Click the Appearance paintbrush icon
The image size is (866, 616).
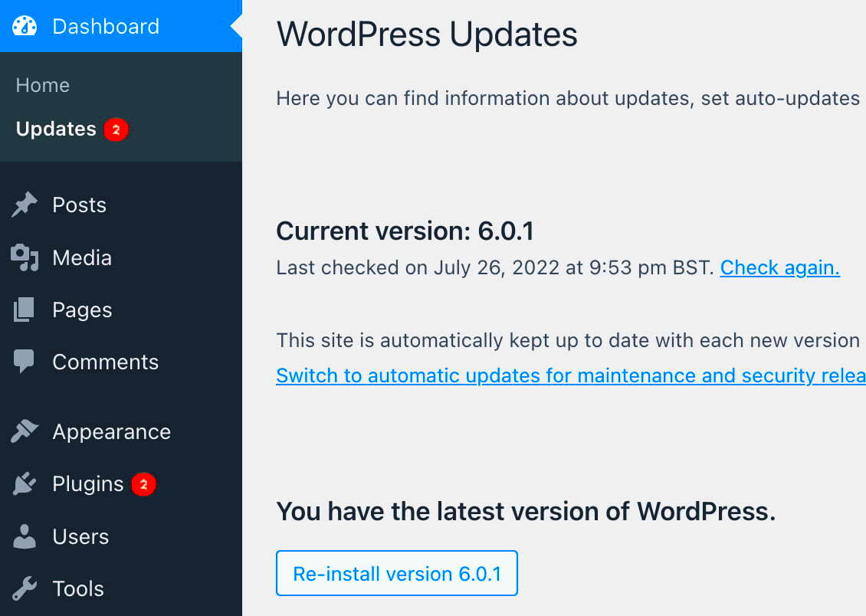[x=25, y=431]
